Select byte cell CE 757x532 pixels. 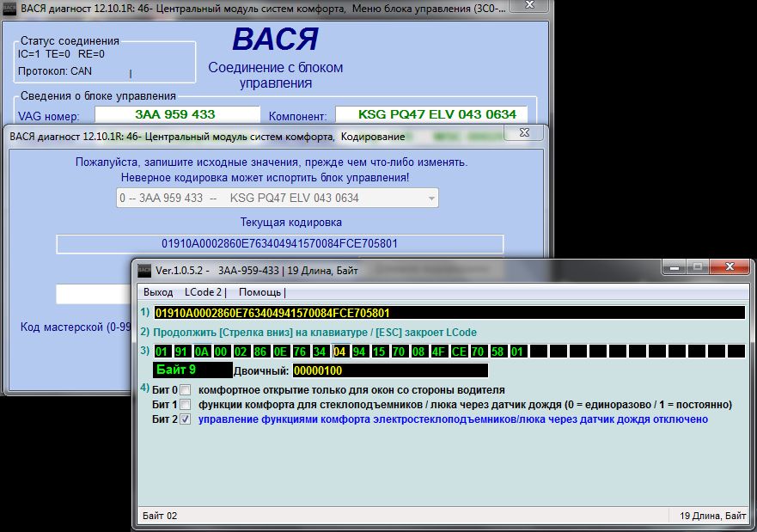[459, 352]
